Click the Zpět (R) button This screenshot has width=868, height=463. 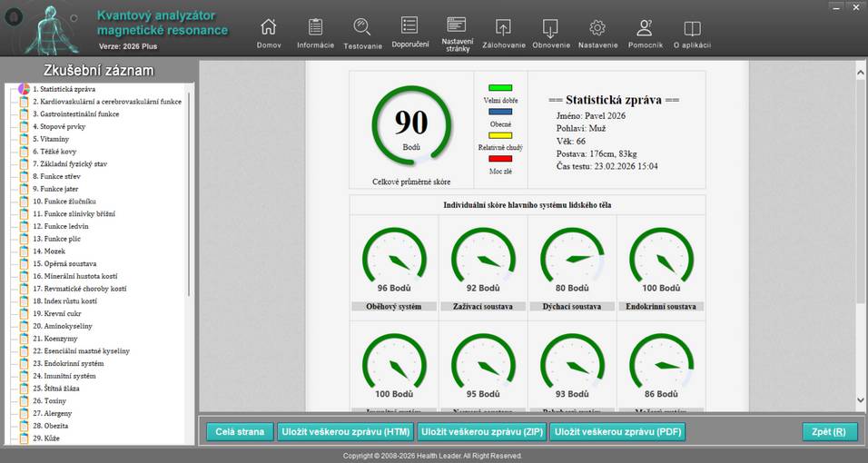(x=830, y=431)
